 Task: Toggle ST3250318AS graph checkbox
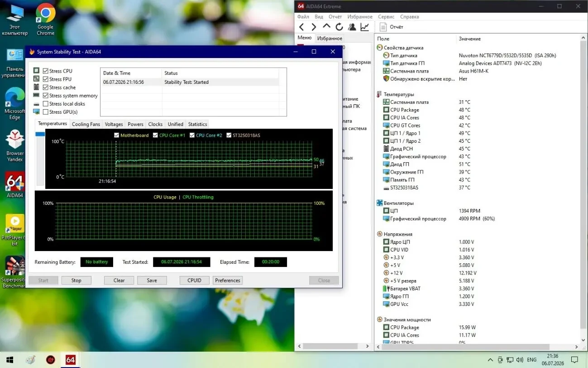coord(229,135)
